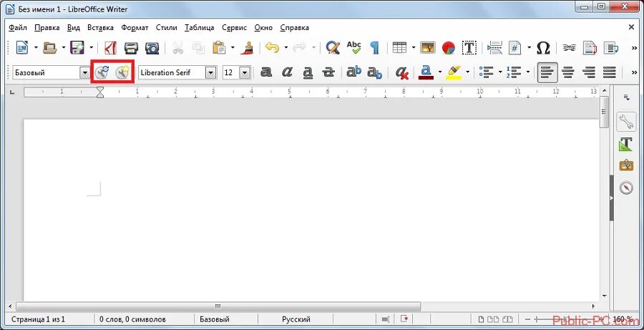Insert a text box

(469, 48)
